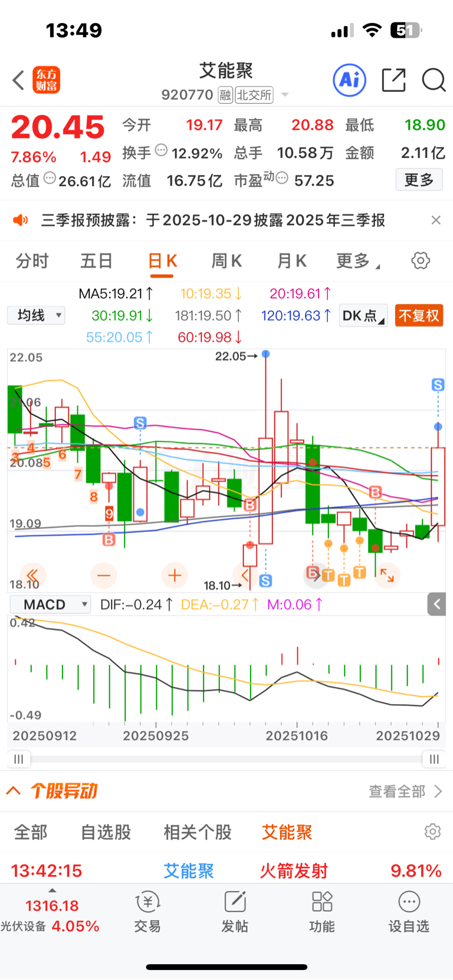
Task: Tap the 更多 quote details button
Action: point(419,180)
